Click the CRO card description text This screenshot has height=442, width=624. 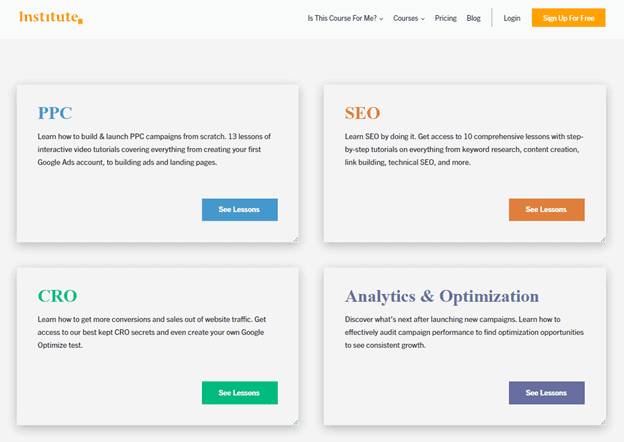152,332
